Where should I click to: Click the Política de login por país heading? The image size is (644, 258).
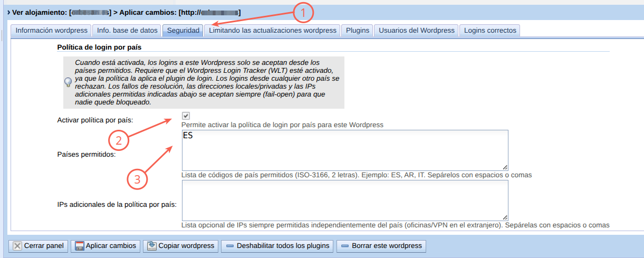pos(99,47)
